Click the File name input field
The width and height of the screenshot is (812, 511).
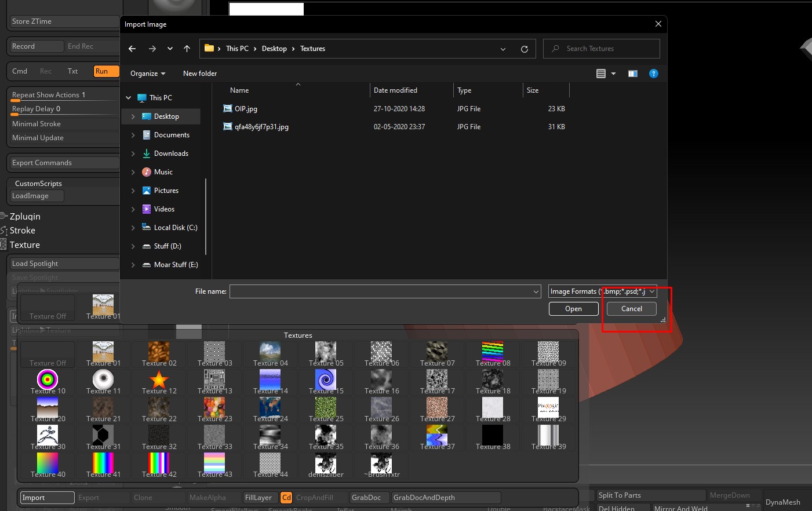(381, 291)
